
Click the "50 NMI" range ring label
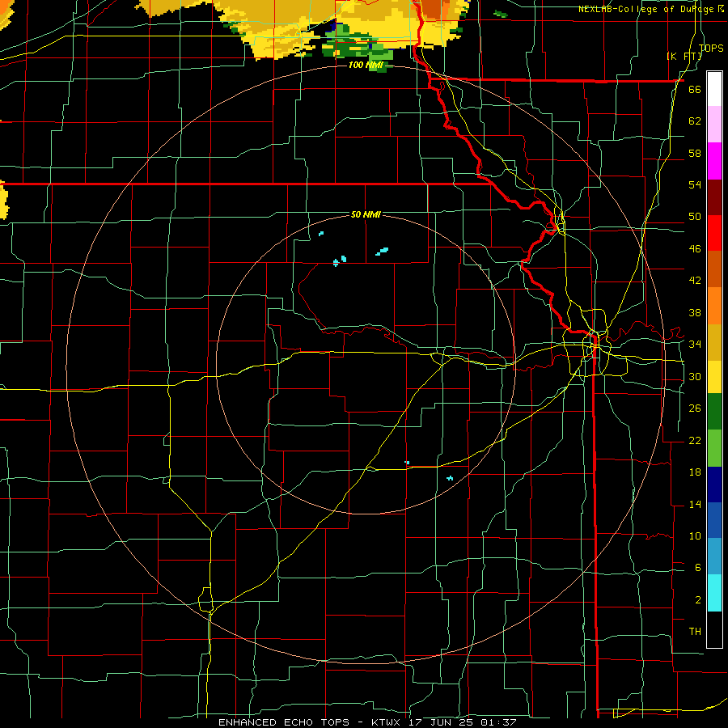[366, 214]
